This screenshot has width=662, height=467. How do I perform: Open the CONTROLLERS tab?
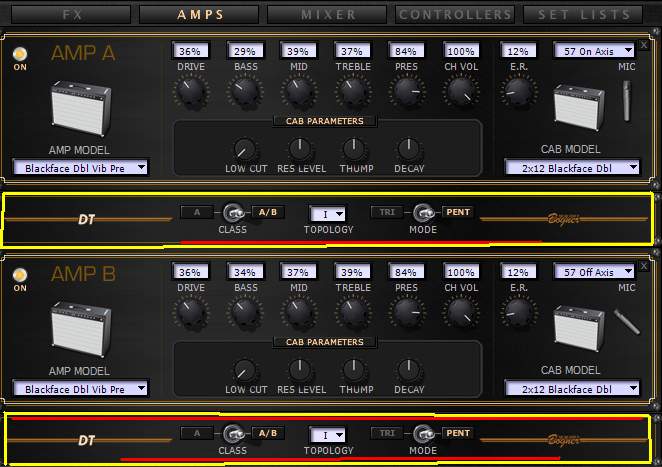pos(455,15)
